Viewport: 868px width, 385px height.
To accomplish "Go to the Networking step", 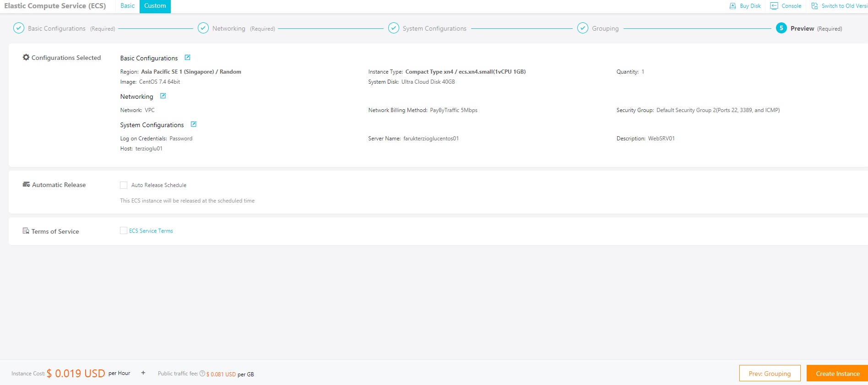I will (x=229, y=28).
